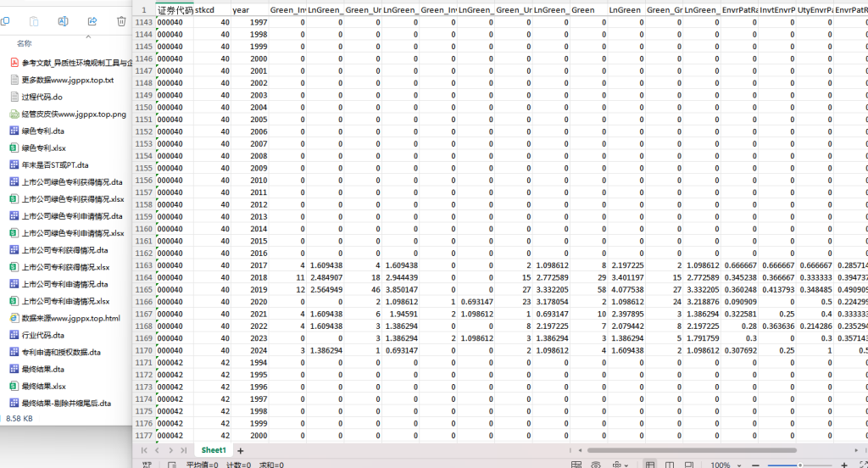Screen dimensions: 868x468
Task: Jump to last sheet with navigation arrow
Action: point(184,450)
